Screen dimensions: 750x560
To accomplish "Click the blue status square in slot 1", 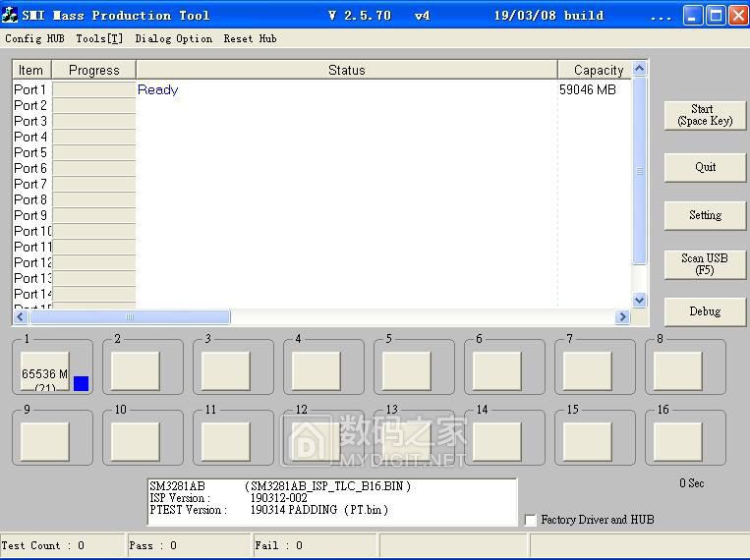I will [x=81, y=383].
